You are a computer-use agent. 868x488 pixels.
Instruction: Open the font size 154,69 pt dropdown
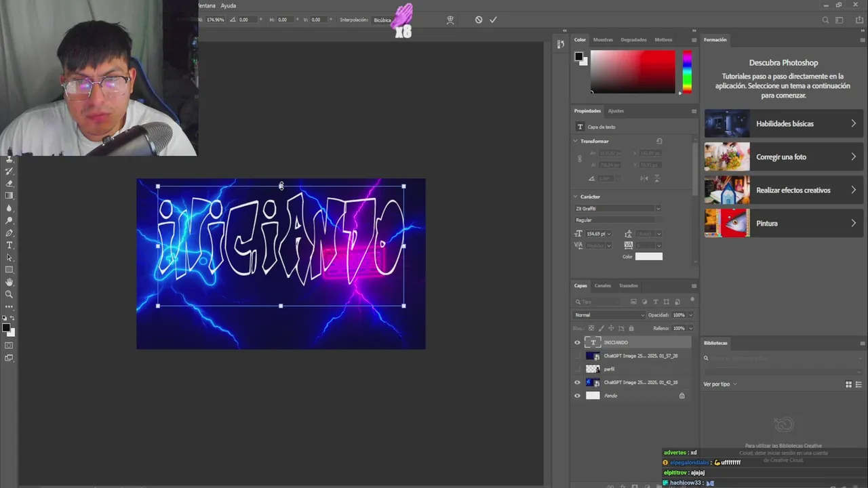coord(609,234)
